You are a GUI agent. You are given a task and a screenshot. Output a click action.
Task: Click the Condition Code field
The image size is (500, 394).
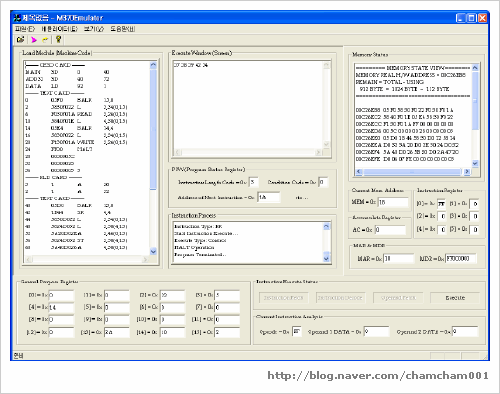[x=323, y=182]
